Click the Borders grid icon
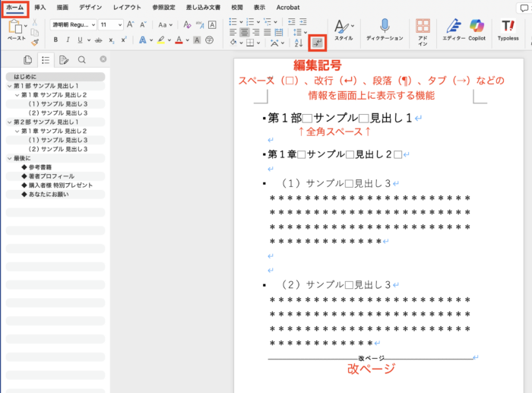The image size is (532, 393). pyautogui.click(x=250, y=43)
